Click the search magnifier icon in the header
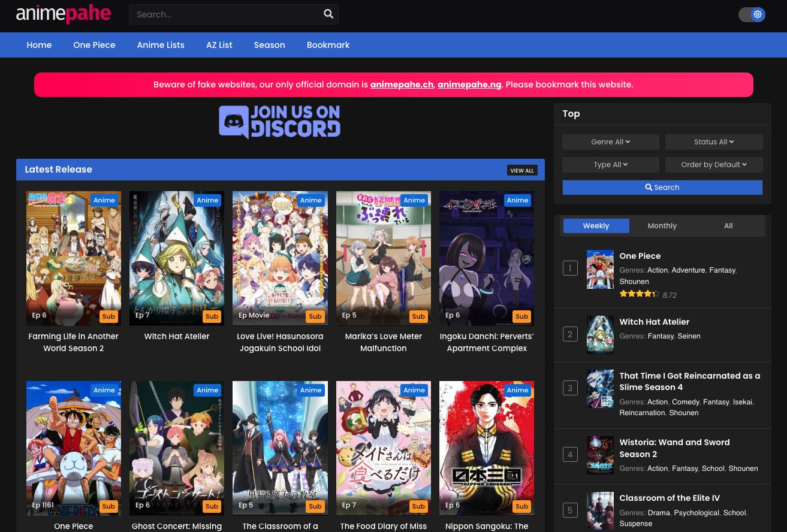The image size is (787, 532). click(328, 14)
